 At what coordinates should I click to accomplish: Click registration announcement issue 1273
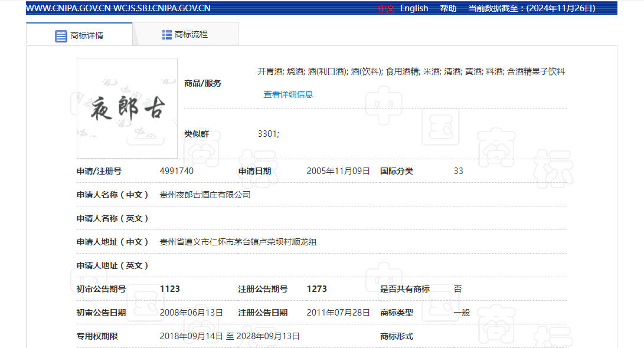316,289
